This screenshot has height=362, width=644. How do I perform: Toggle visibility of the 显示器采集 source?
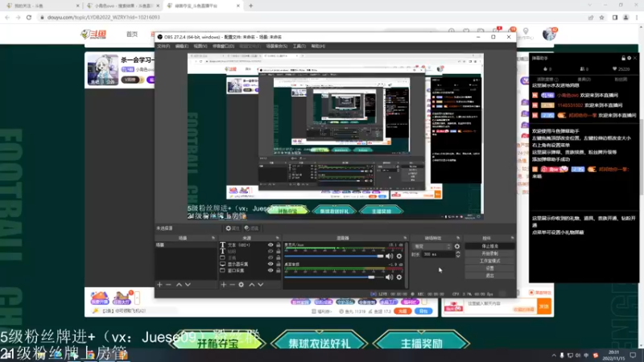pos(270,264)
